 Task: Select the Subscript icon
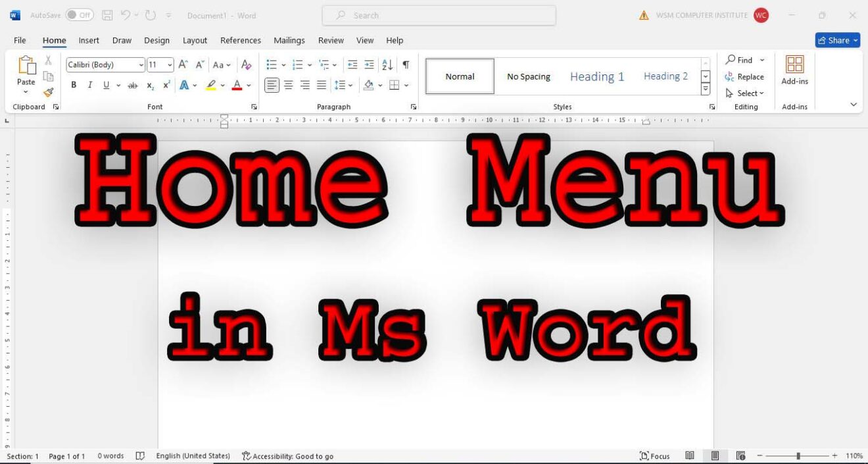tap(149, 85)
